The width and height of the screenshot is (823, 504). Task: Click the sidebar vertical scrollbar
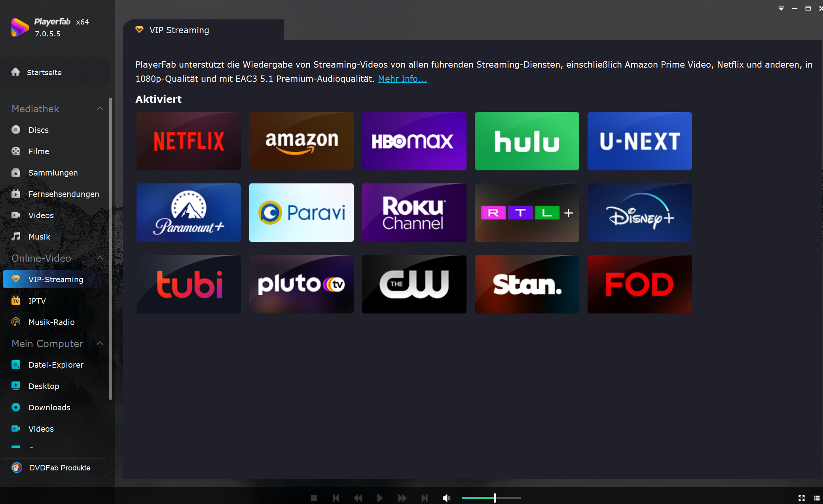point(110,249)
